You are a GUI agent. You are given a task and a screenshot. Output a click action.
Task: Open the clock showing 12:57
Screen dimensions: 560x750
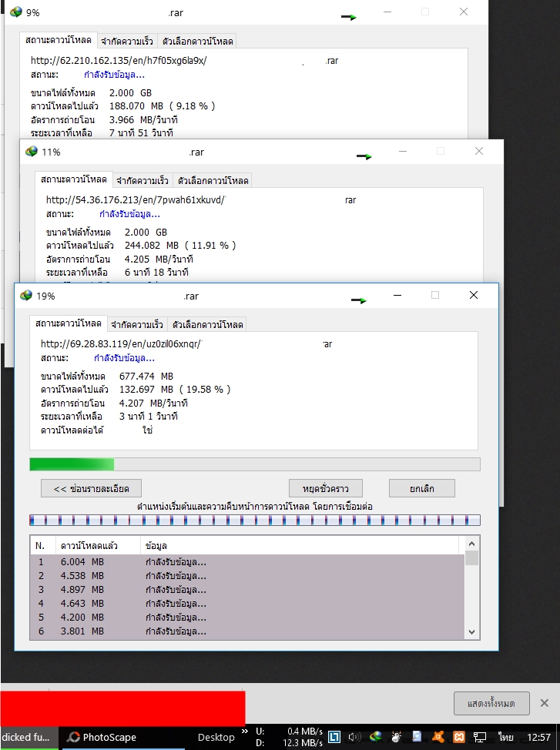(539, 737)
